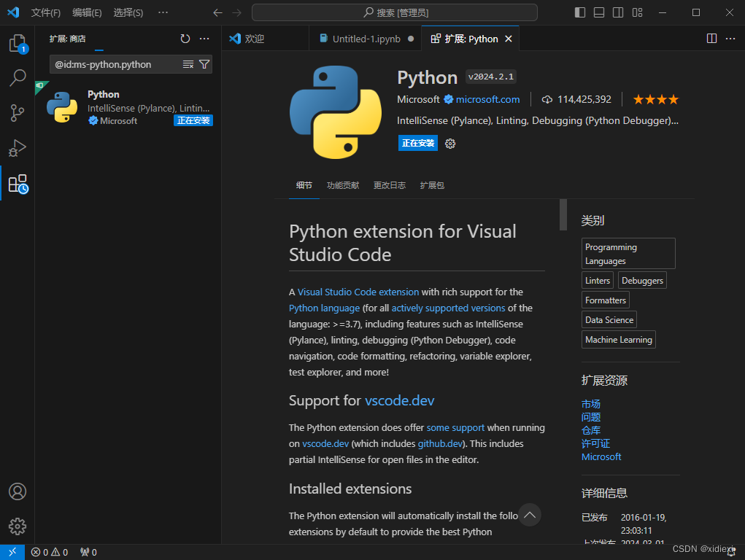Click the four-star rating

pos(656,99)
